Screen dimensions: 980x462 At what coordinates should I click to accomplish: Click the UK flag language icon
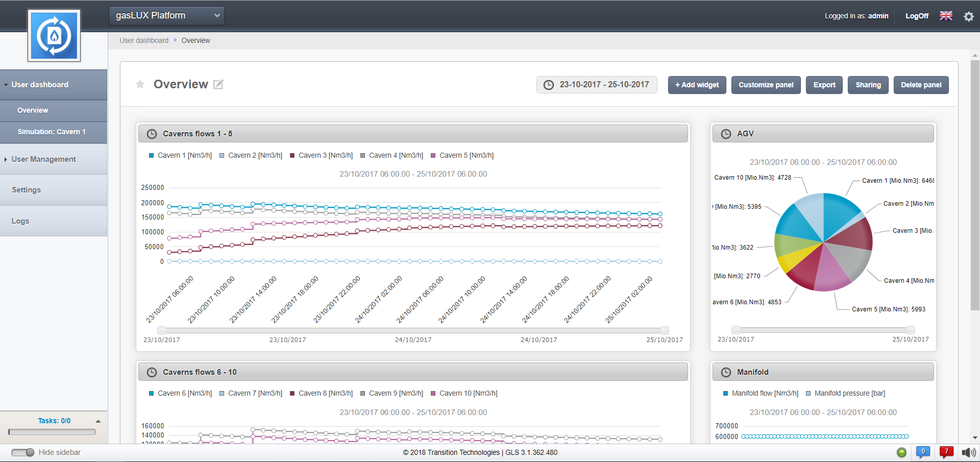(x=946, y=16)
